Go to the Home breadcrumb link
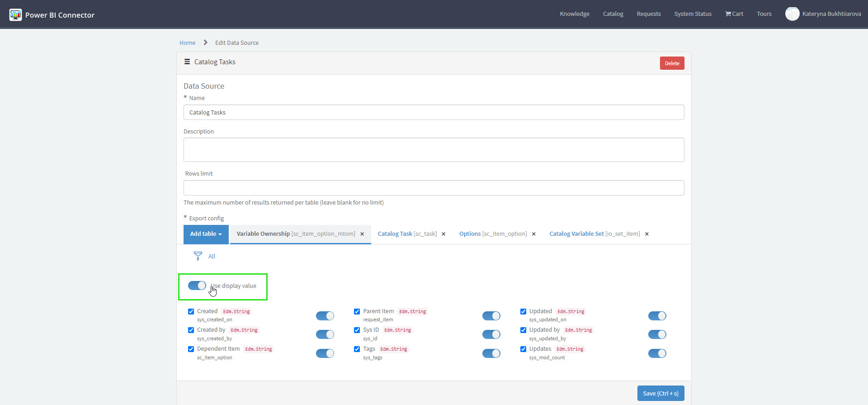 click(x=187, y=43)
